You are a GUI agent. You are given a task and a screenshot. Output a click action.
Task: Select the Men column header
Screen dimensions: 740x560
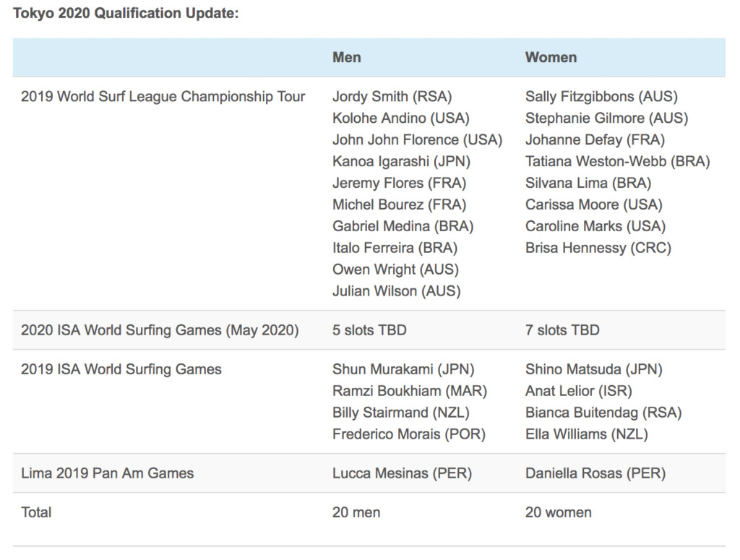tap(347, 58)
